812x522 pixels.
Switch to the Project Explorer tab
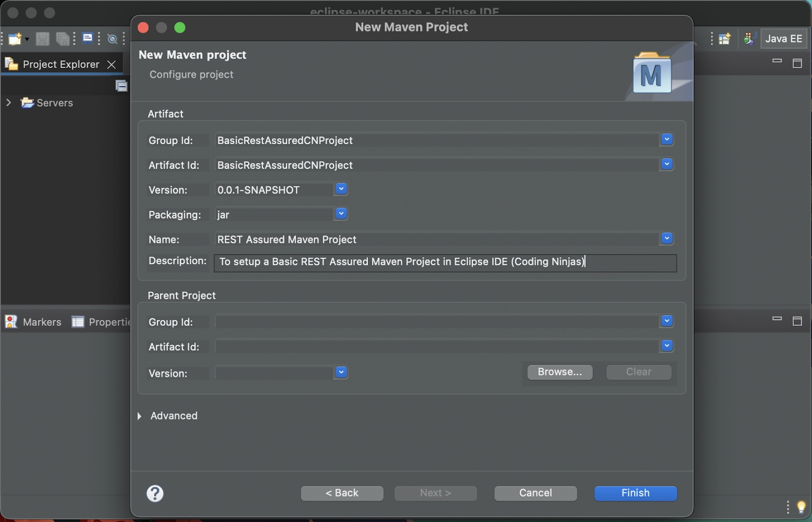(x=61, y=64)
